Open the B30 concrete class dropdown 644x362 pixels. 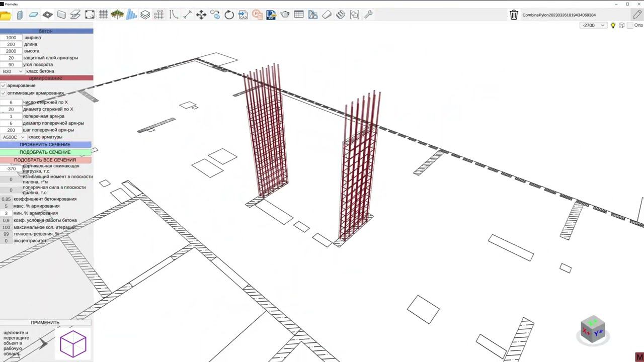click(12, 71)
